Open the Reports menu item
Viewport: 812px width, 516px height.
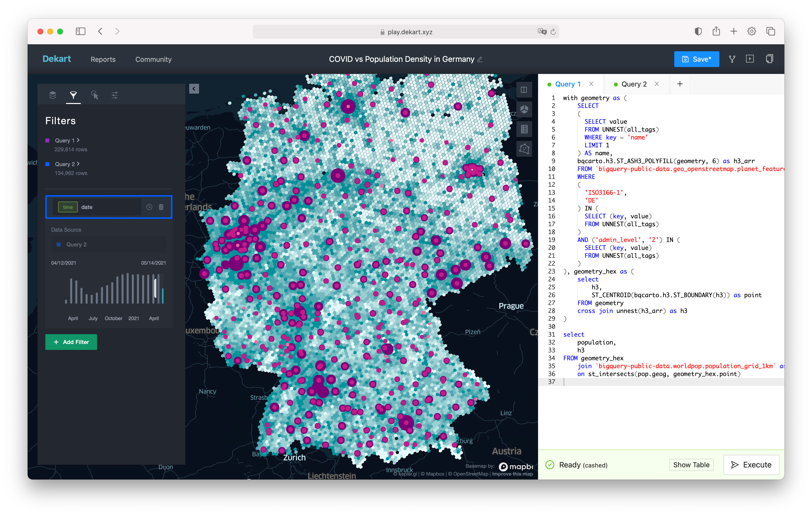click(103, 59)
